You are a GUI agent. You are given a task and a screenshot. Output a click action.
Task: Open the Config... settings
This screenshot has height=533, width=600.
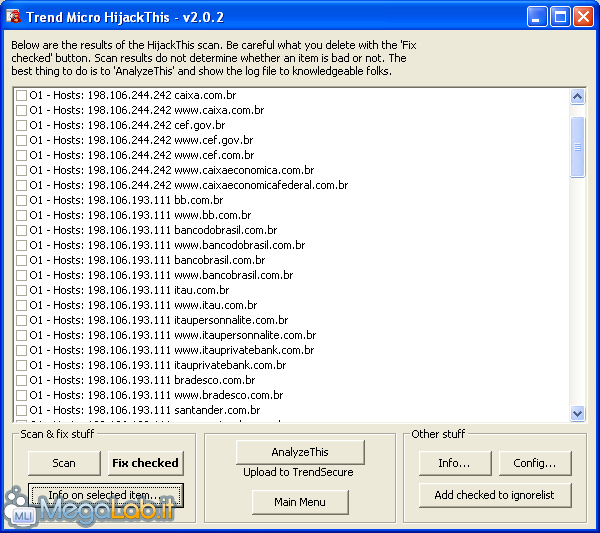[x=535, y=463]
